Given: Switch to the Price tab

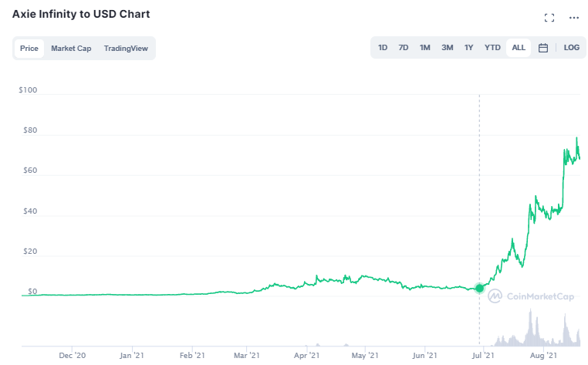Looking at the screenshot, I should [x=29, y=49].
